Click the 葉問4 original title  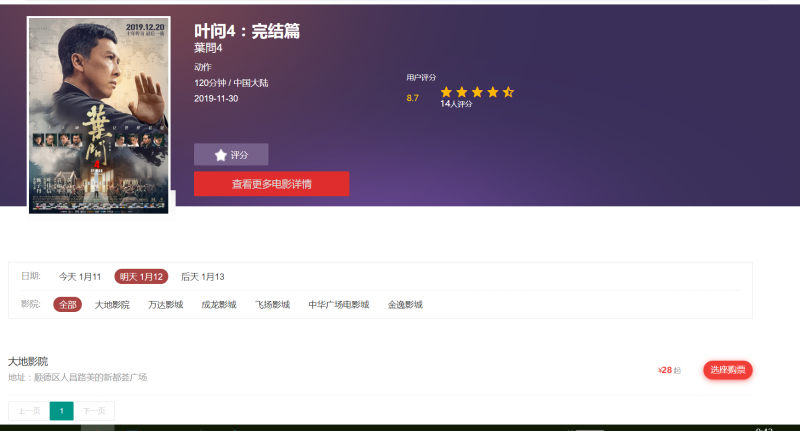click(x=208, y=48)
